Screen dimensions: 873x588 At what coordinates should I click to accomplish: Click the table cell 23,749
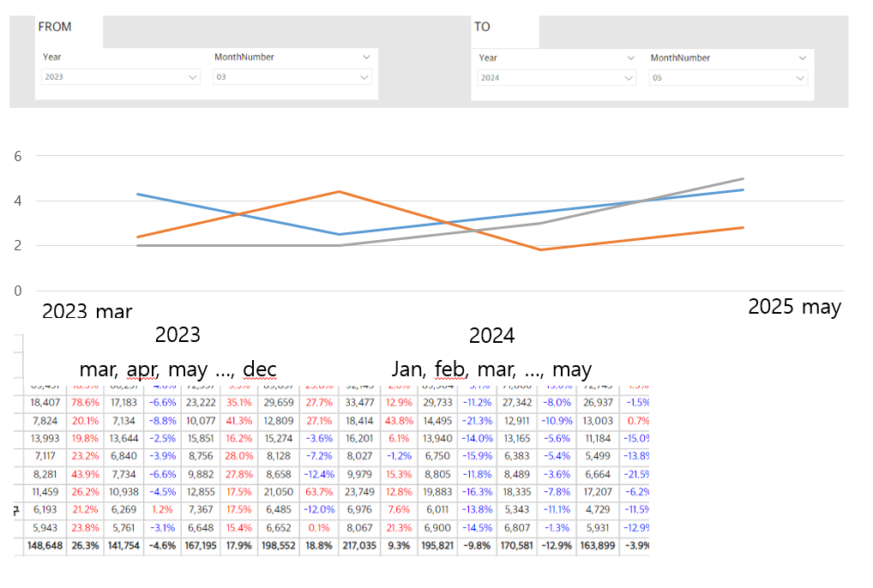pos(359,492)
